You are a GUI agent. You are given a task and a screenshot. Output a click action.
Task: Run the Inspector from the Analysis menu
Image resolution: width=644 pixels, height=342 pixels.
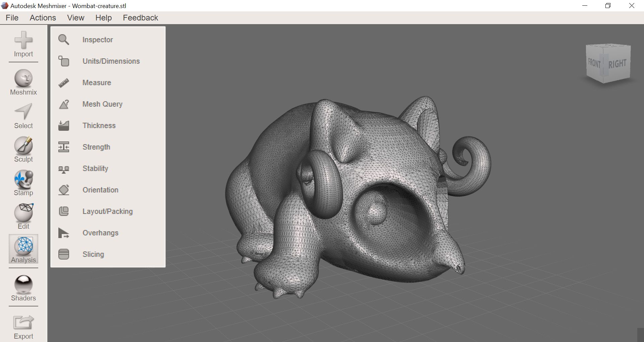tap(97, 40)
